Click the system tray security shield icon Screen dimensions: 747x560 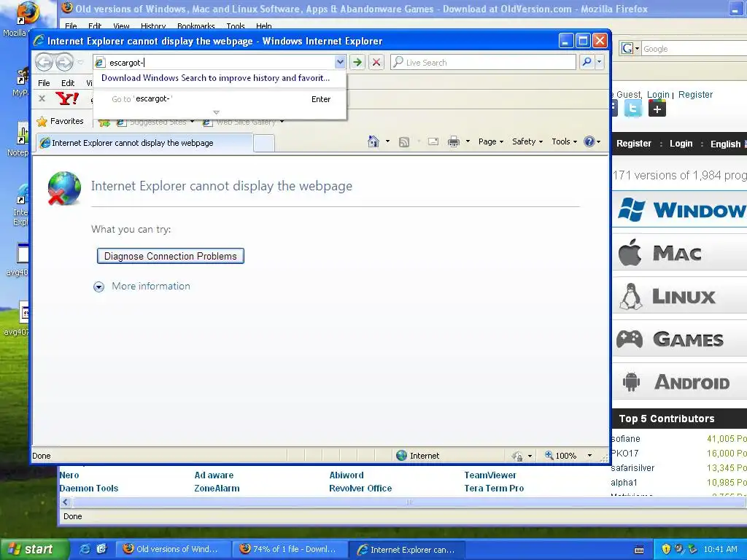point(666,549)
